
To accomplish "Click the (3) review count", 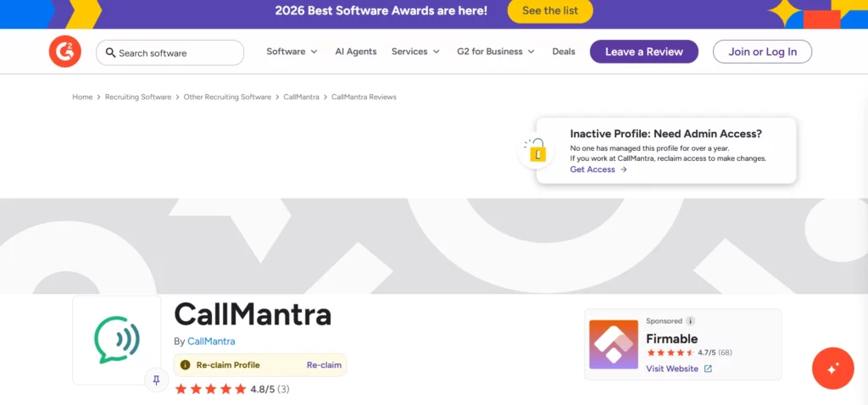I will click(x=283, y=389).
